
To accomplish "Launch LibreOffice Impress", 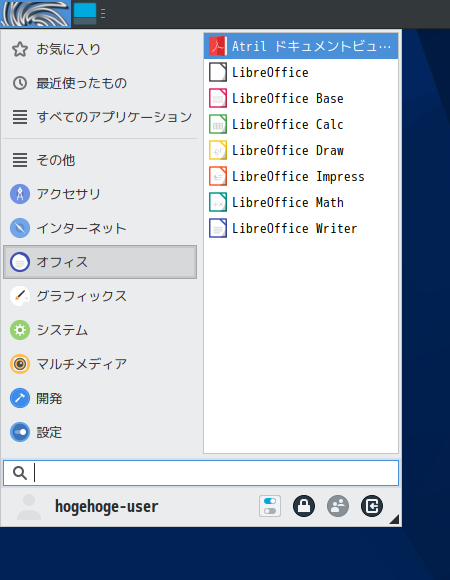I will [x=301, y=176].
